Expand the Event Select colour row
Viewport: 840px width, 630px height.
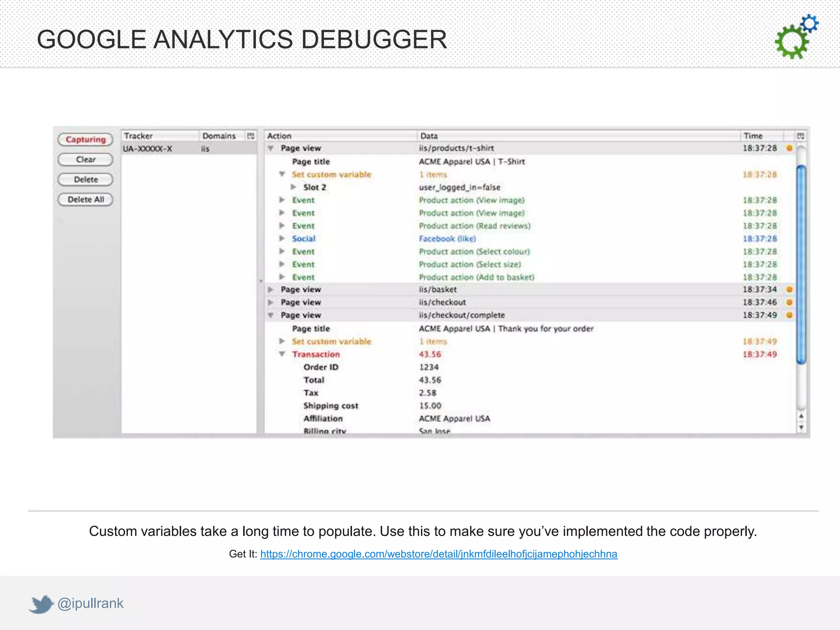(x=282, y=251)
